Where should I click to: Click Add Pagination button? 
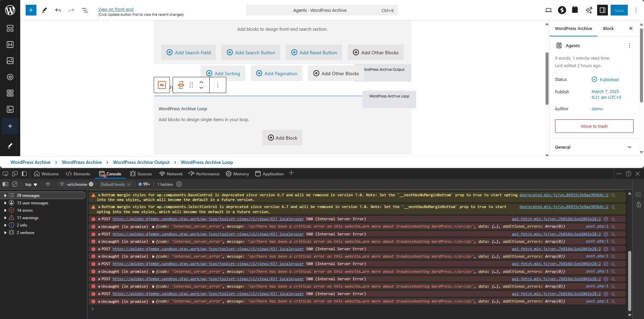point(276,73)
